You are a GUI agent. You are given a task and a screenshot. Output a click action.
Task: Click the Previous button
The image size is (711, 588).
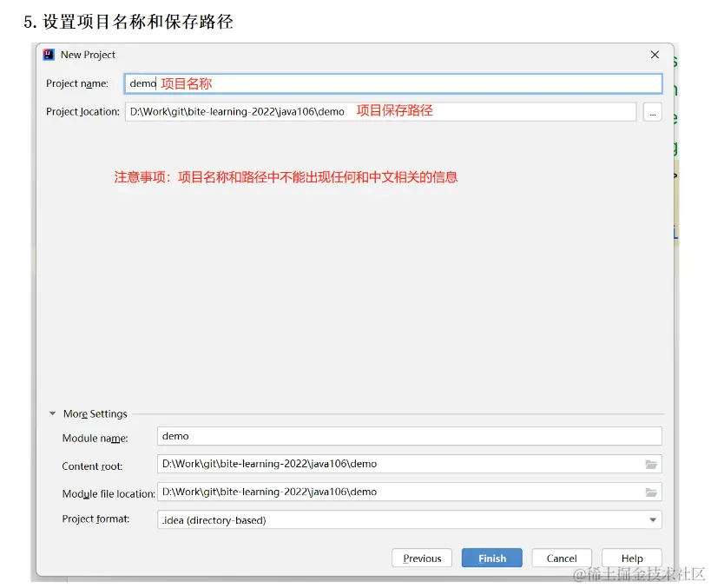pos(422,558)
